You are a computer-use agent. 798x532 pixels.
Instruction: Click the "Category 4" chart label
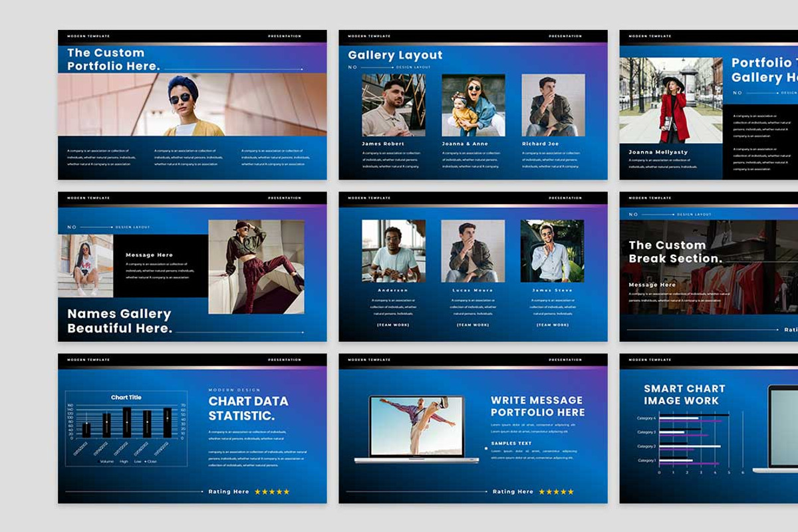[646, 418]
